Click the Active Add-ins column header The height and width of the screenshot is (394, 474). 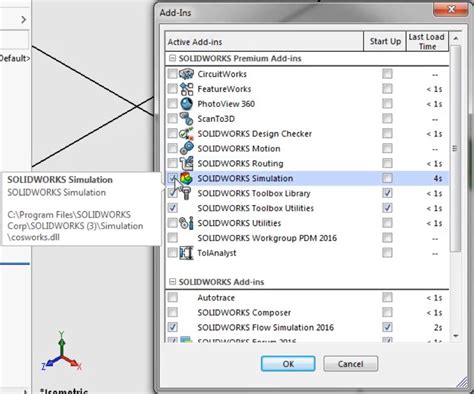(x=264, y=42)
